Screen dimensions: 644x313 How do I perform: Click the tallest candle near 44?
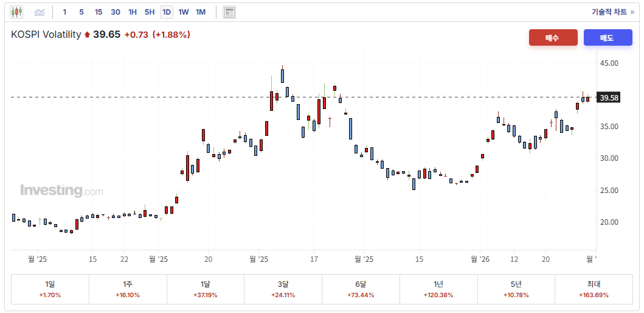283,76
